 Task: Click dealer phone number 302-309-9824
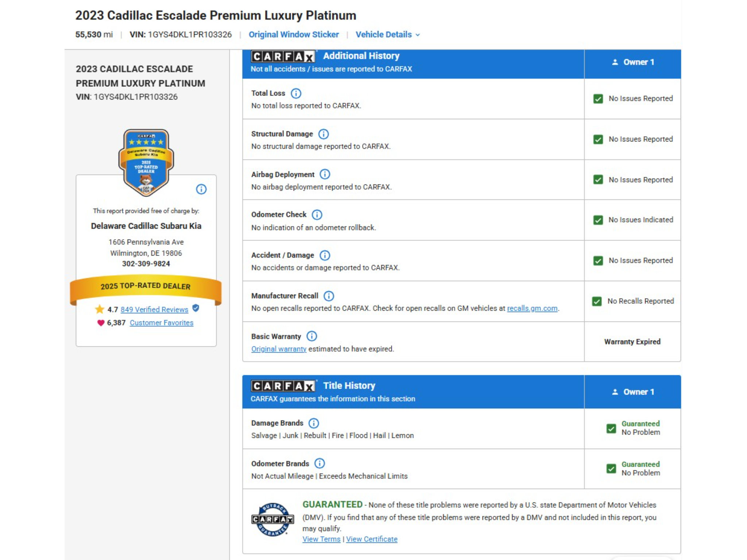146,264
